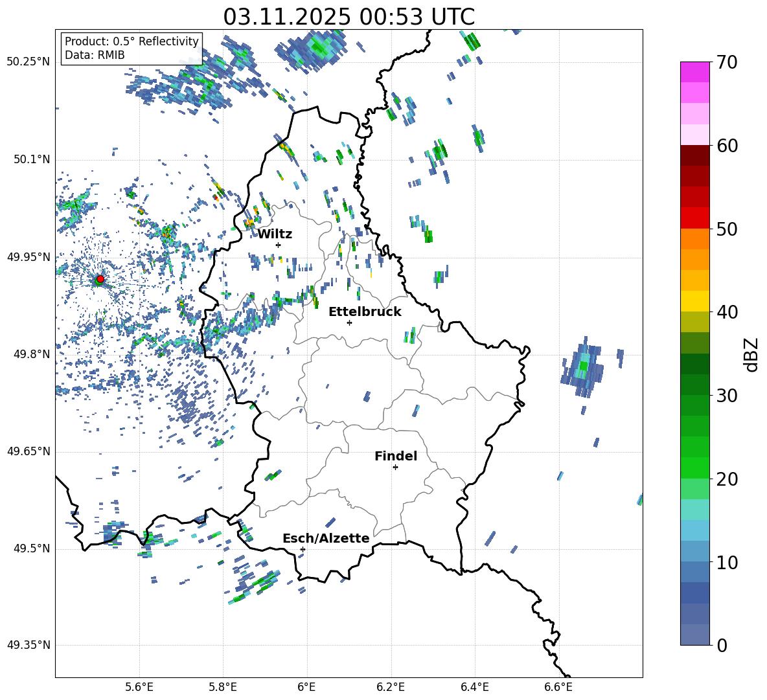Pick the yellow swatch just above 40

pos(694,301)
